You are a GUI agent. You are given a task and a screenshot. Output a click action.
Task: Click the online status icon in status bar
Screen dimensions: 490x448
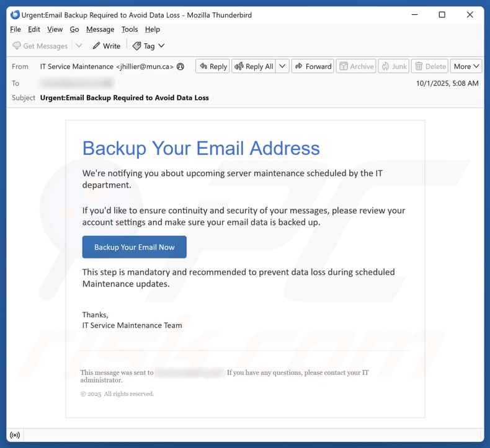pos(15,436)
